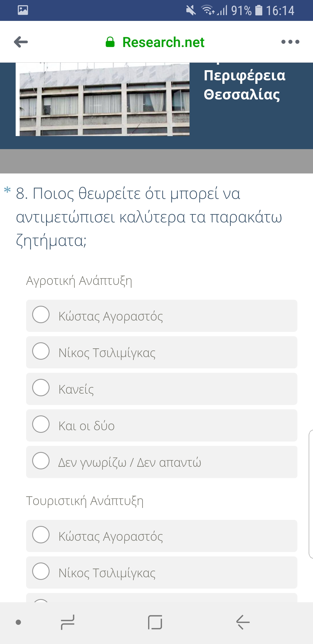Select Νίκος Τσιλιμίγκας for Αγροτική Ανάπτυξη
The width and height of the screenshot is (313, 644).
(41, 351)
